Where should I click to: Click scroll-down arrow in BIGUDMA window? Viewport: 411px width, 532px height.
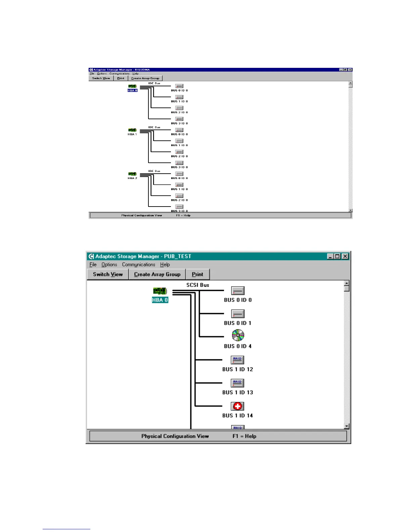click(351, 210)
